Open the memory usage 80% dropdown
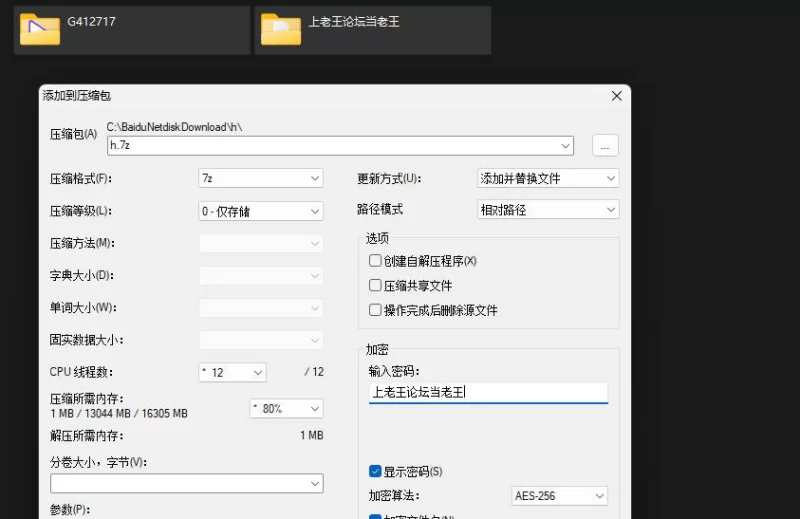 coord(287,409)
